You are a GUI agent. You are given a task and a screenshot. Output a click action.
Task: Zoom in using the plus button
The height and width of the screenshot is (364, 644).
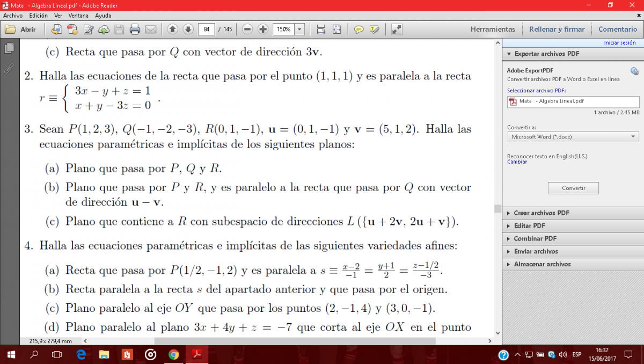click(x=263, y=30)
